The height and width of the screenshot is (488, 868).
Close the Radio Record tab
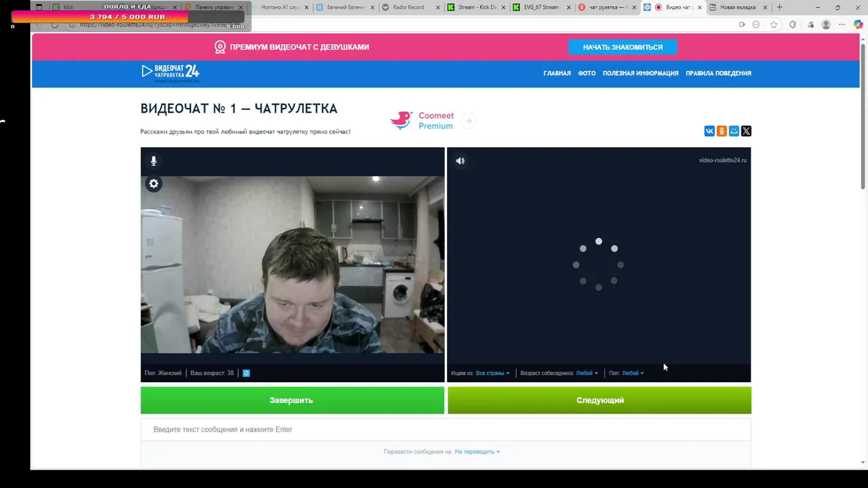(x=437, y=7)
